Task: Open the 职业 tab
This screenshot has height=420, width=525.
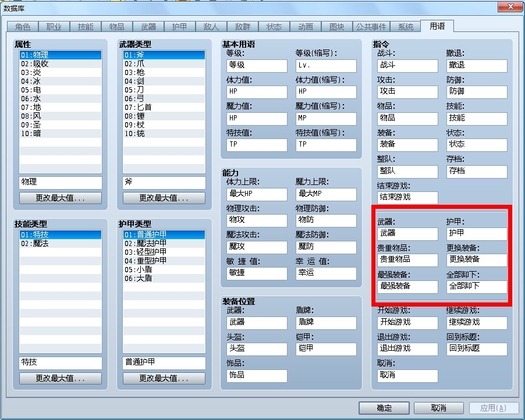Action: pos(54,27)
